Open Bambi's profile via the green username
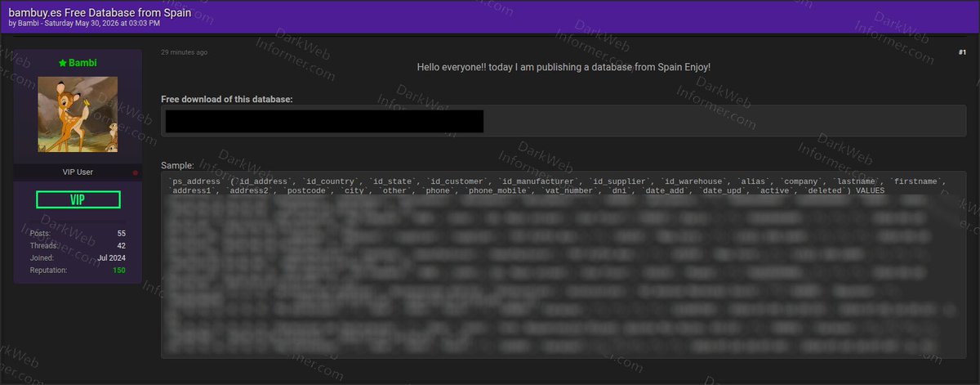Image resolution: width=980 pixels, height=385 pixels. 82,63
